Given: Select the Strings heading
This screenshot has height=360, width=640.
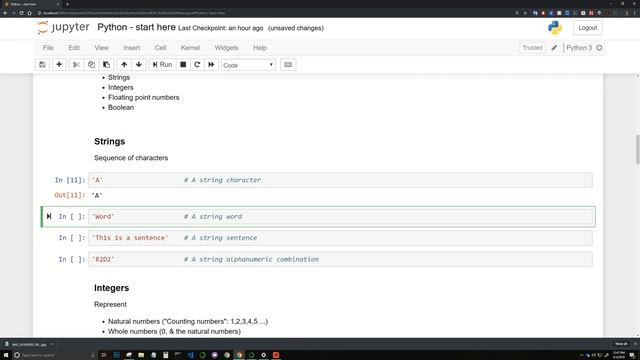Looking at the screenshot, I should (x=109, y=141).
